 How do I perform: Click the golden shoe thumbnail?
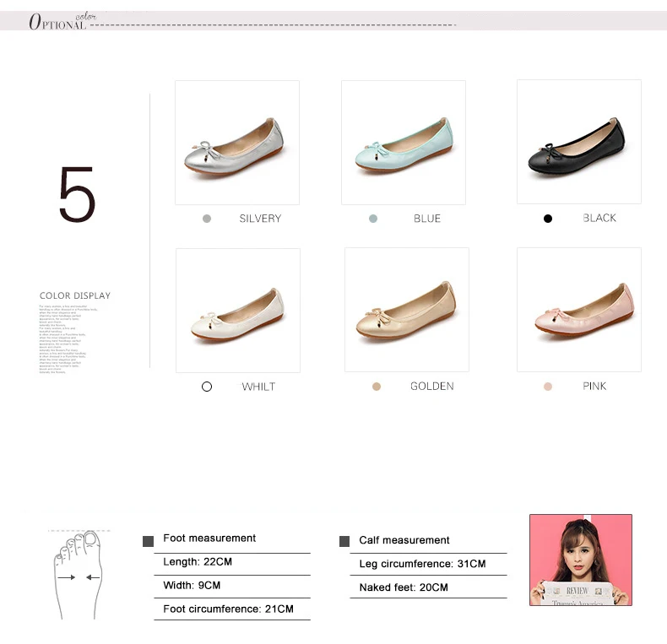click(407, 310)
